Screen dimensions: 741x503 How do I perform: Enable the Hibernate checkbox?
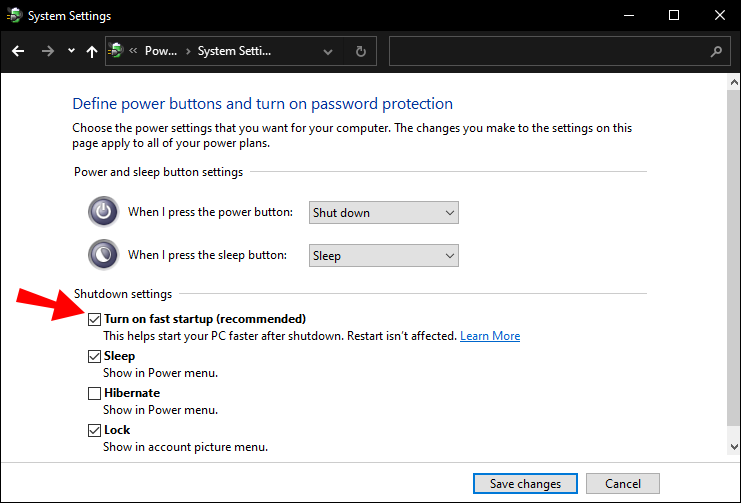(94, 393)
